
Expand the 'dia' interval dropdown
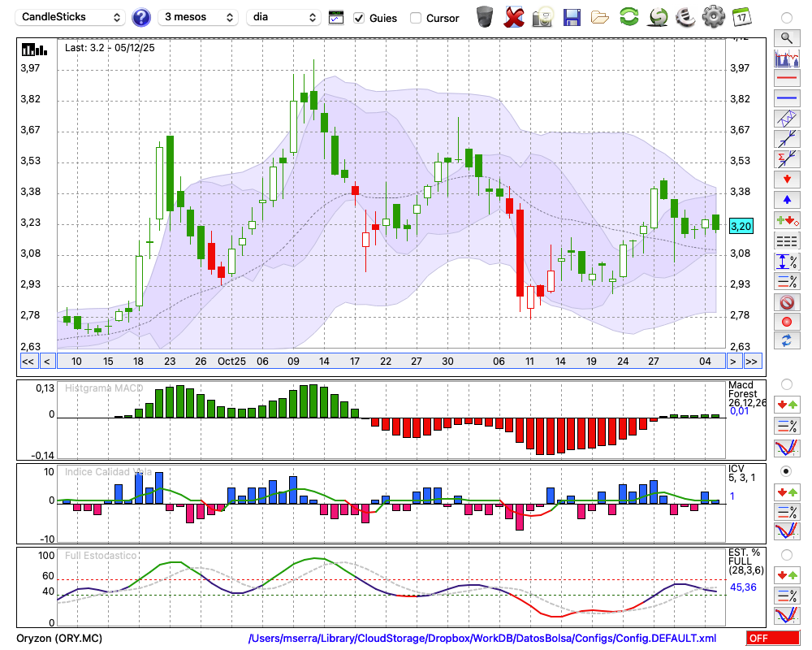(x=283, y=17)
